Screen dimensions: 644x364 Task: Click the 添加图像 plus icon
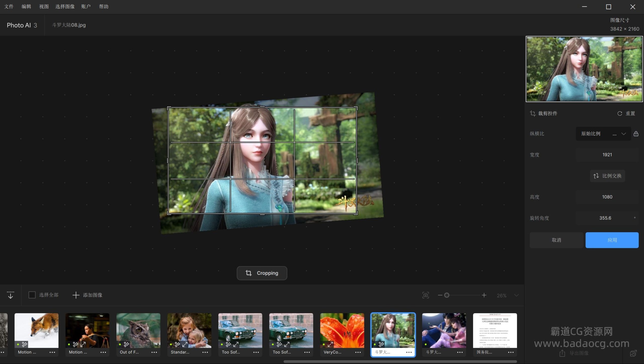tap(76, 295)
